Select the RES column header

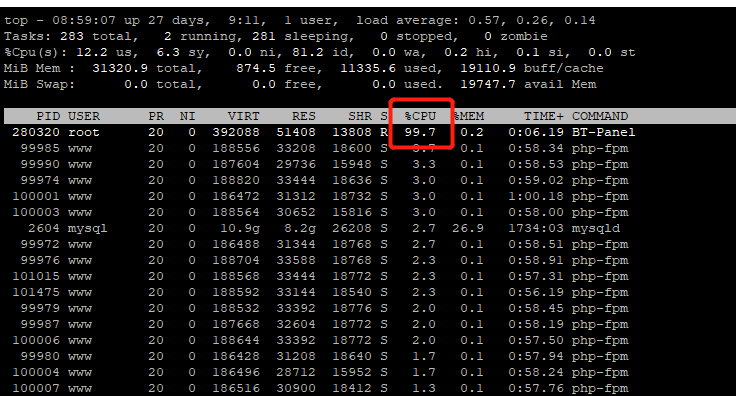pos(304,116)
